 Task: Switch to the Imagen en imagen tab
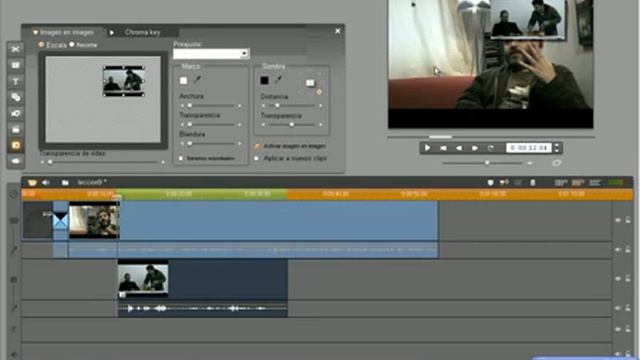click(x=67, y=32)
